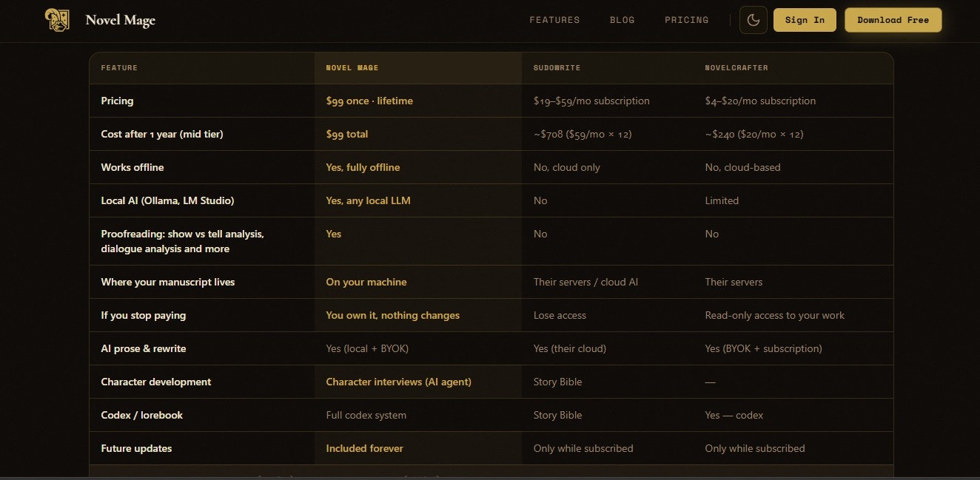Viewport: 980px width, 480px height.
Task: Click 'Yes, any local LLM' cell
Action: click(x=368, y=200)
